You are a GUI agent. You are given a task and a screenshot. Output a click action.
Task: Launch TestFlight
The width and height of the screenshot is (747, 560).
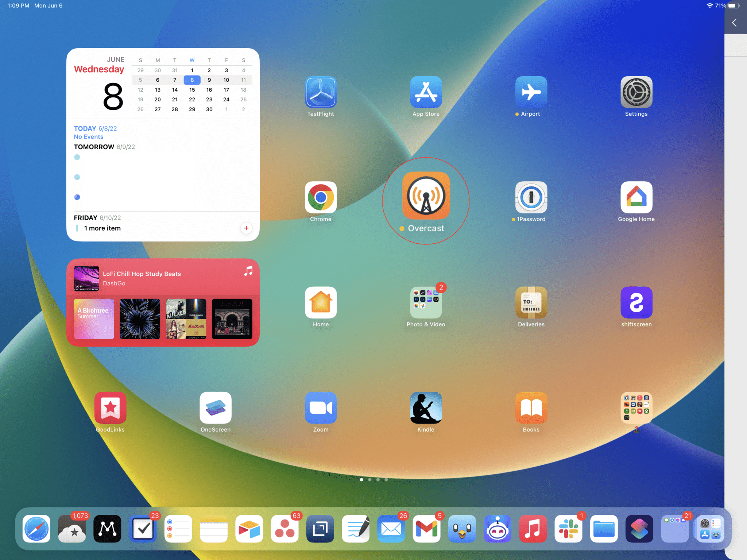(x=321, y=92)
